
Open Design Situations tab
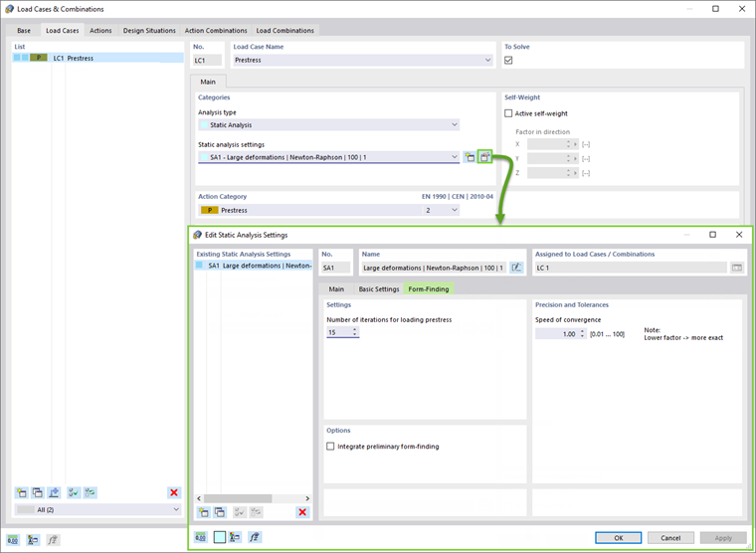pos(149,31)
